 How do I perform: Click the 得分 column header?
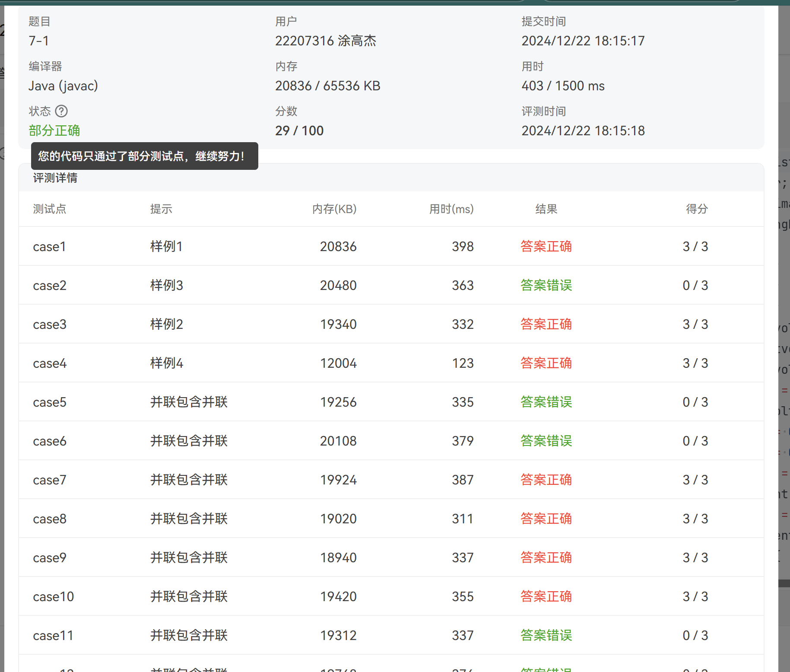pyautogui.click(x=697, y=209)
